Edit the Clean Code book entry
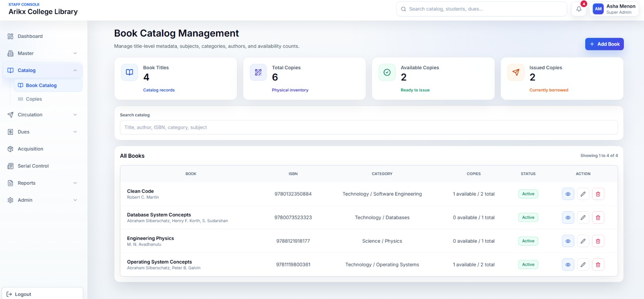Screen dimensions: 644x299 583,194
